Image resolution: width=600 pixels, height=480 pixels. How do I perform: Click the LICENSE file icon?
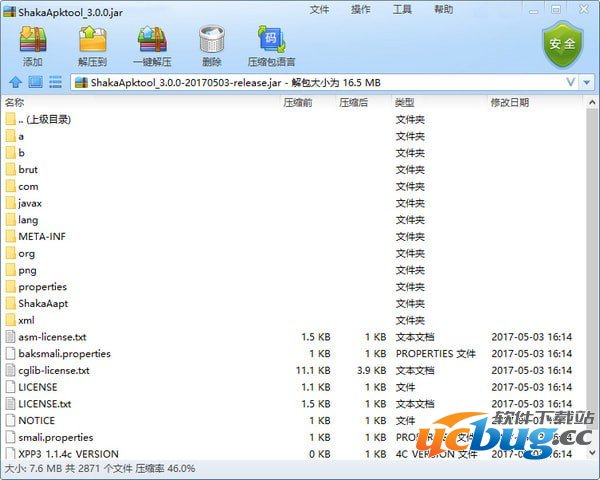click(11, 387)
